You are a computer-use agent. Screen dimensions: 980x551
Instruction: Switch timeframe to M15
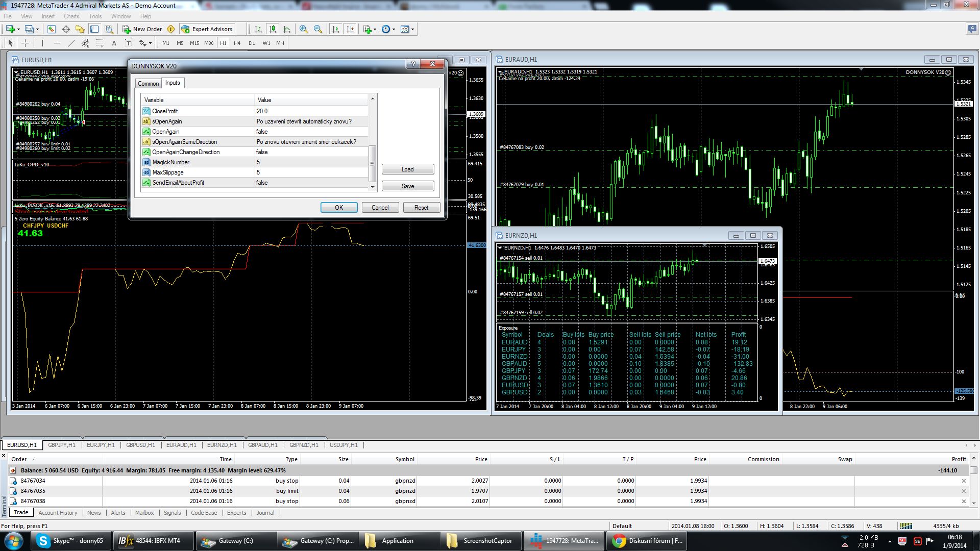(x=194, y=43)
